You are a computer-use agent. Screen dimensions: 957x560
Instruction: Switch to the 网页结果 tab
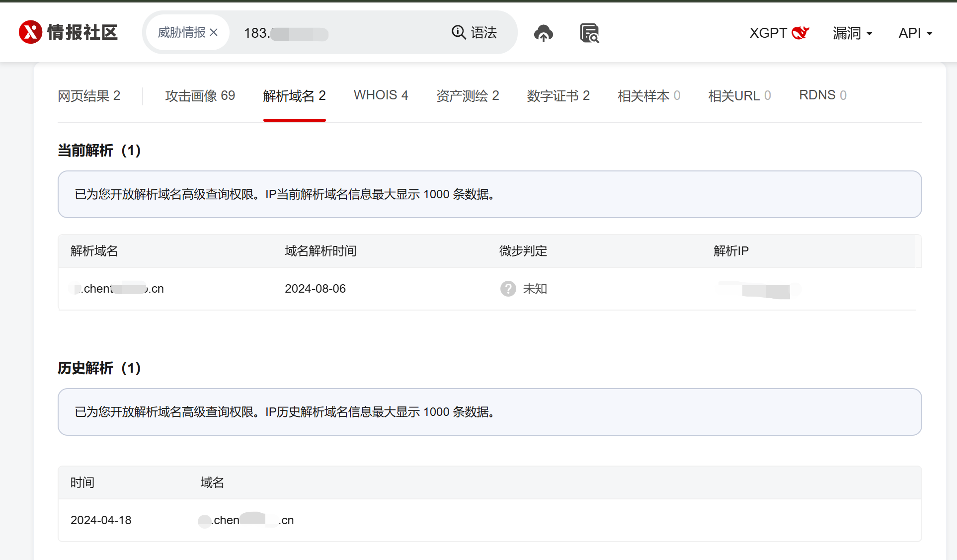coord(89,95)
